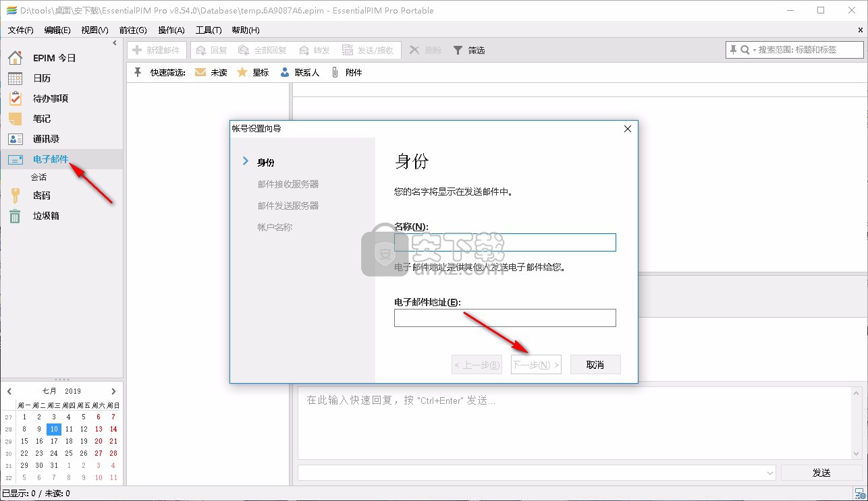The image size is (868, 501).
Task: Click 取消 to cancel the wizard
Action: point(595,365)
